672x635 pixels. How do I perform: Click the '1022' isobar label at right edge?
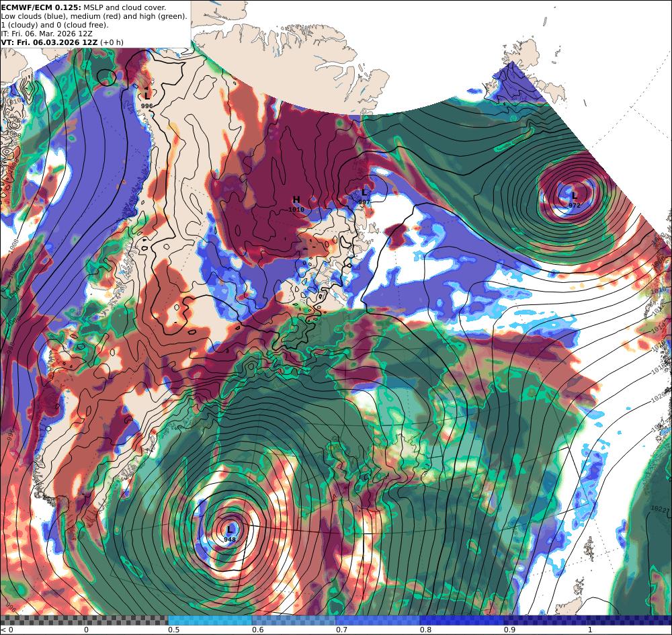657,508
